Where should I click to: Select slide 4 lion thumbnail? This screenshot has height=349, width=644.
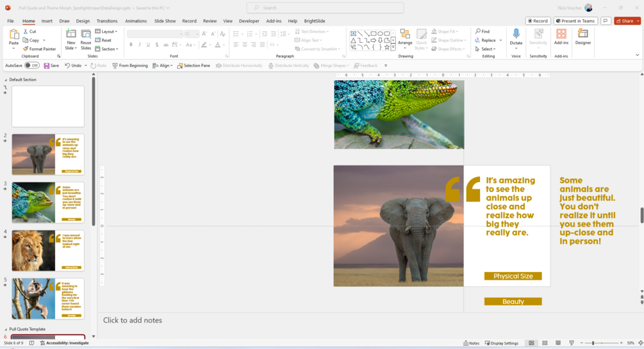point(48,250)
